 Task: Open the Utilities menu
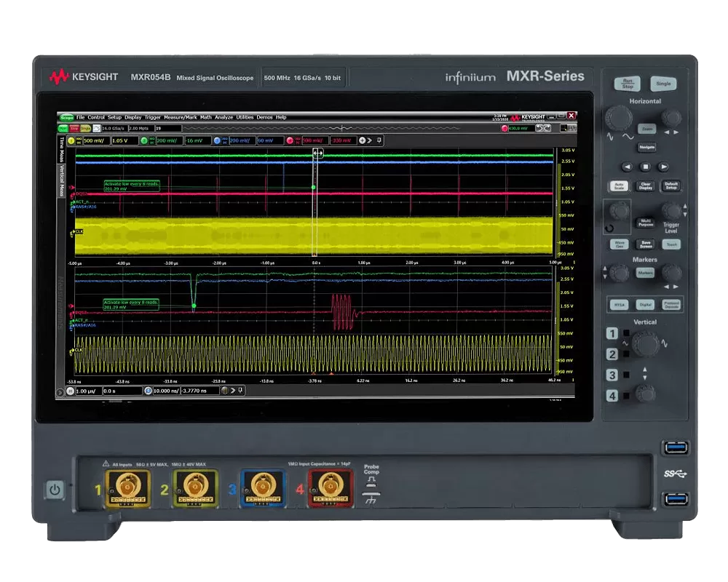click(x=245, y=117)
